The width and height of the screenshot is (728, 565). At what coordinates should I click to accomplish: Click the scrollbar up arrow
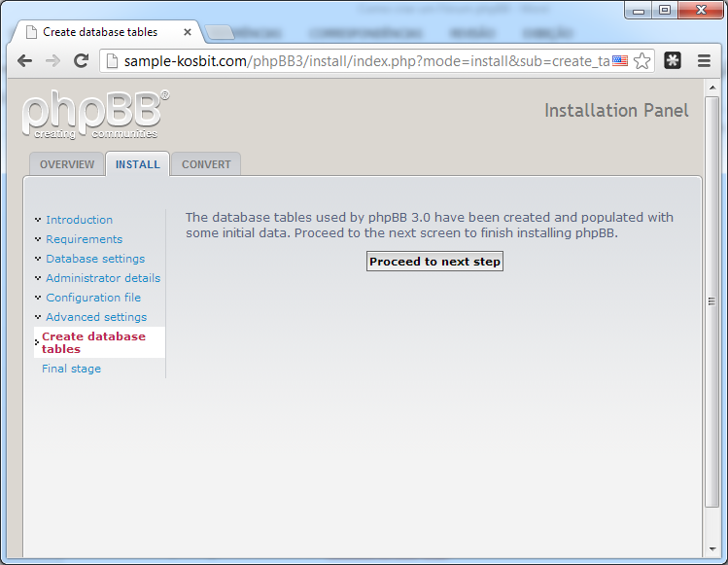pos(712,88)
